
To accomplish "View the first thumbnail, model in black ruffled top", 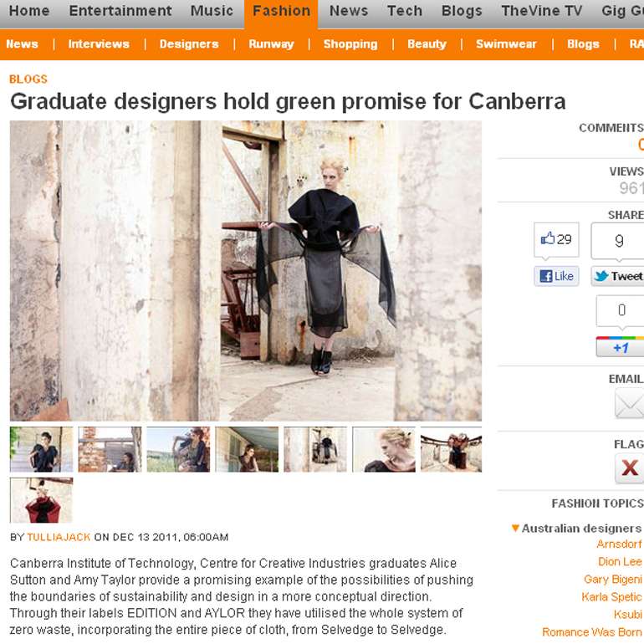I will [x=42, y=449].
